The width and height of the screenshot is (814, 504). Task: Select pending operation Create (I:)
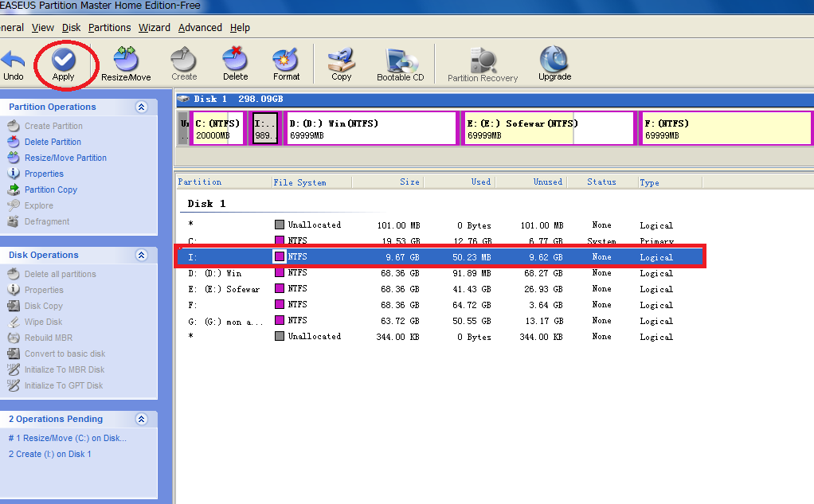(x=50, y=454)
